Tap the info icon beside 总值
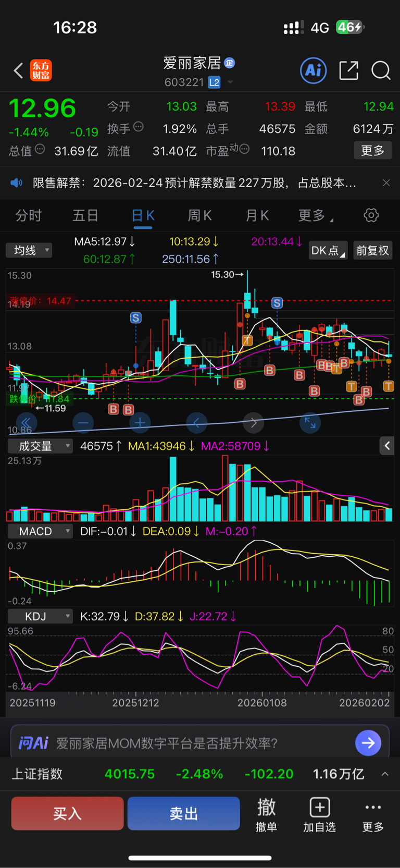 point(40,149)
